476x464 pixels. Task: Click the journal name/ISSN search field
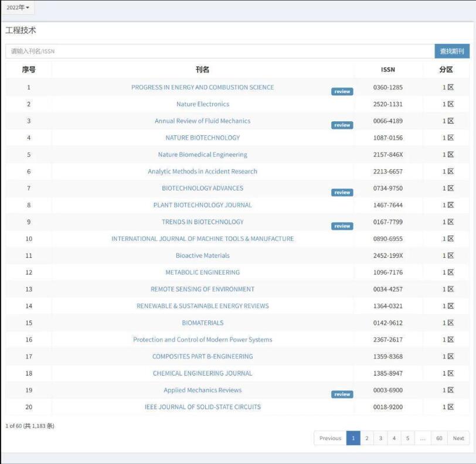[220, 52]
